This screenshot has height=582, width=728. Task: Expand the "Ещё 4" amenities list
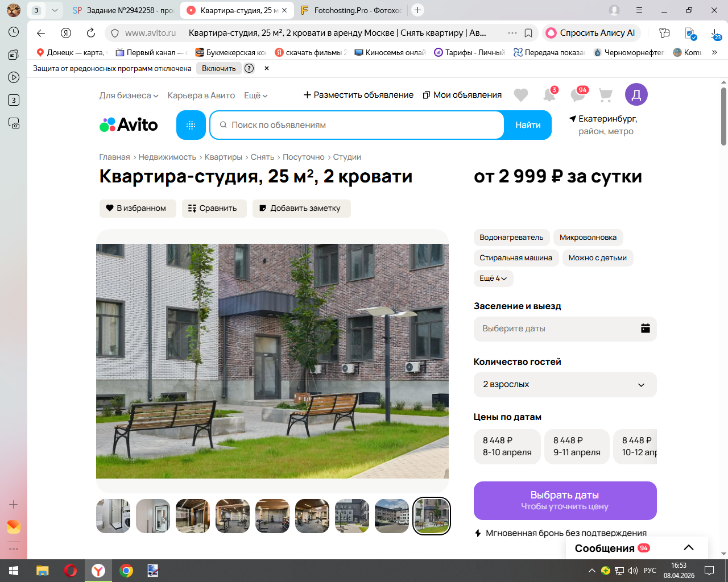493,278
